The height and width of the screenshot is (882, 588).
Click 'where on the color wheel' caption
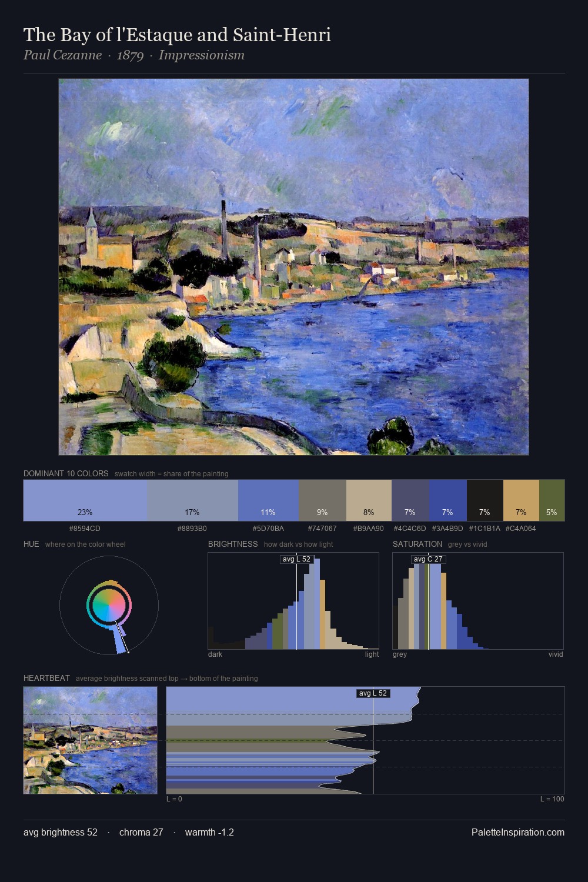tap(85, 544)
